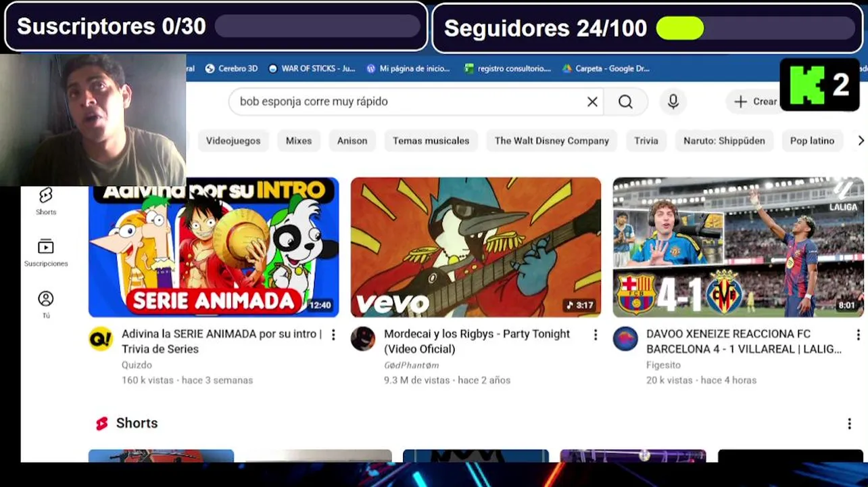Open the Mordecai vevo guitar thumbnail
Image resolution: width=868 pixels, height=487 pixels.
[x=476, y=247]
